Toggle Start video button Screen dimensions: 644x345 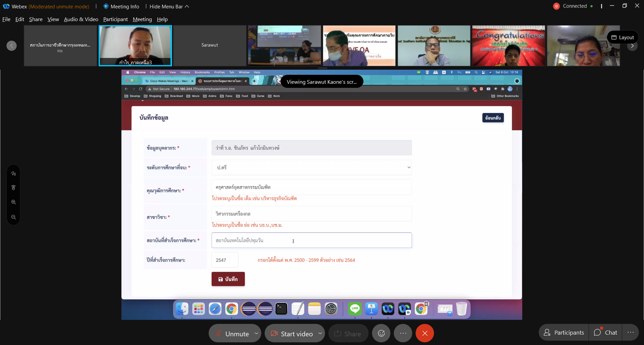click(x=292, y=333)
